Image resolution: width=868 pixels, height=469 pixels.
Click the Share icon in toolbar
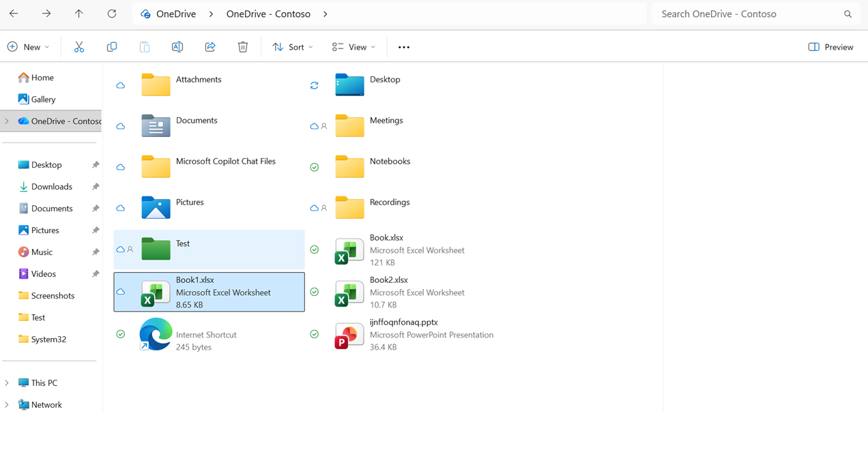tap(210, 47)
